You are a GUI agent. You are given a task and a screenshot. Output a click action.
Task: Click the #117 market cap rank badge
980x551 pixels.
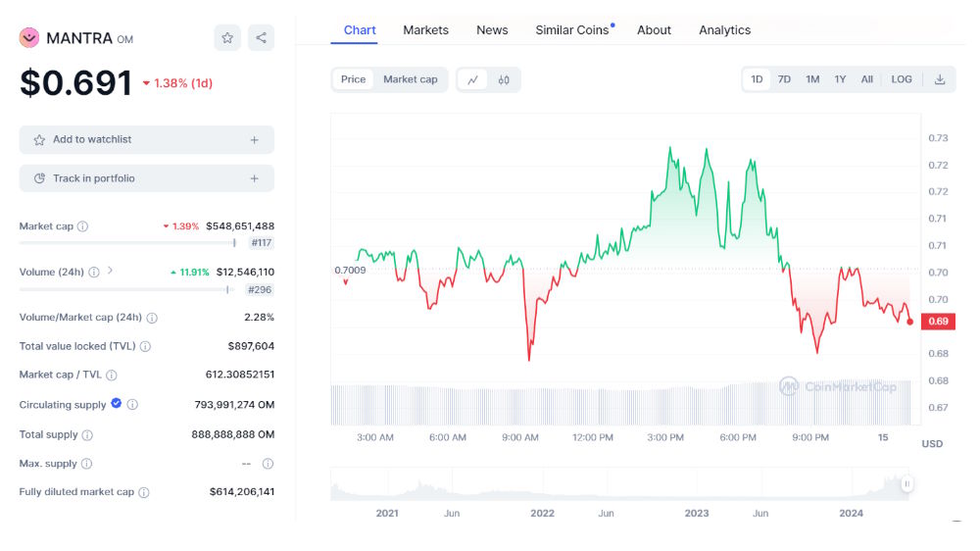point(262,243)
